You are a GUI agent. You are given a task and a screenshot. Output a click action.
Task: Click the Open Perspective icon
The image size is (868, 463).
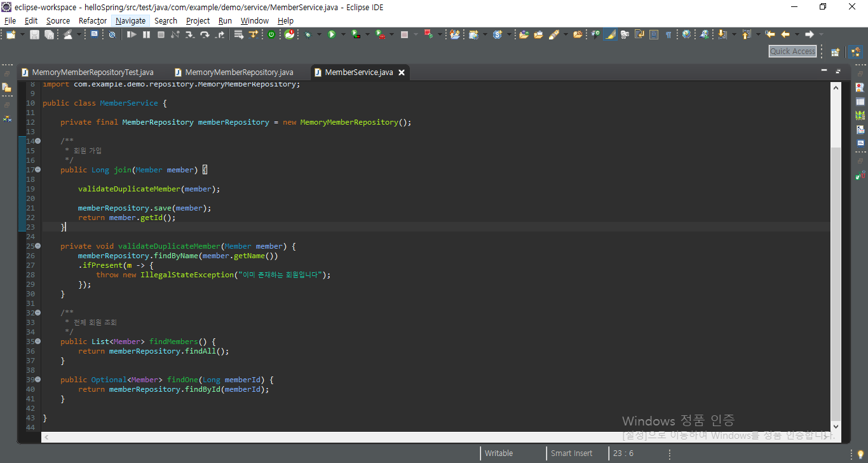(836, 52)
